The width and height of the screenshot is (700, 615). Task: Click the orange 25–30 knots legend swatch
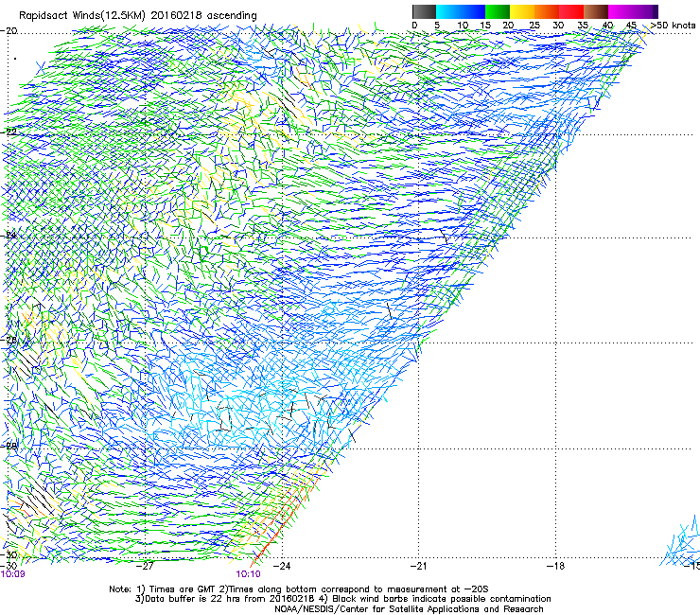coord(547,11)
